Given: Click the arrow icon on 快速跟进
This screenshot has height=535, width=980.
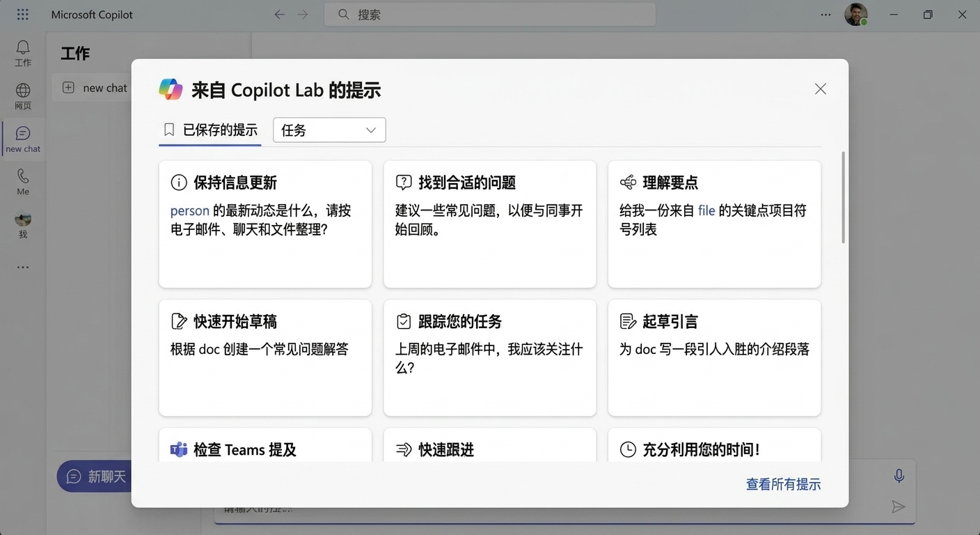Looking at the screenshot, I should tap(404, 450).
